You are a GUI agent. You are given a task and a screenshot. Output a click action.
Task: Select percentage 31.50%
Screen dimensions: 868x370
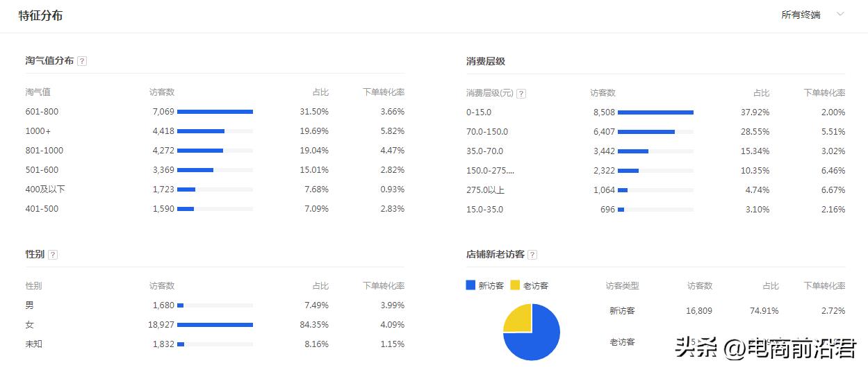click(314, 112)
